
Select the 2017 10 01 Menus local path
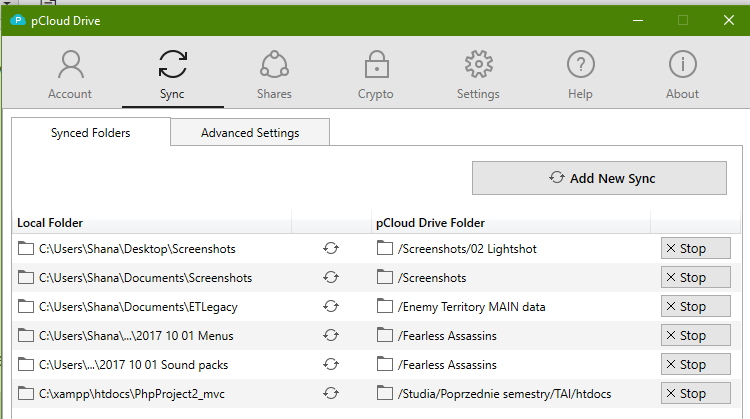[136, 336]
